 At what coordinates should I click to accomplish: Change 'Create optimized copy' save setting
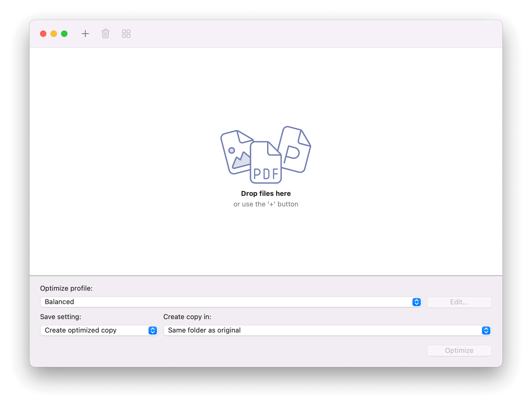coord(99,330)
